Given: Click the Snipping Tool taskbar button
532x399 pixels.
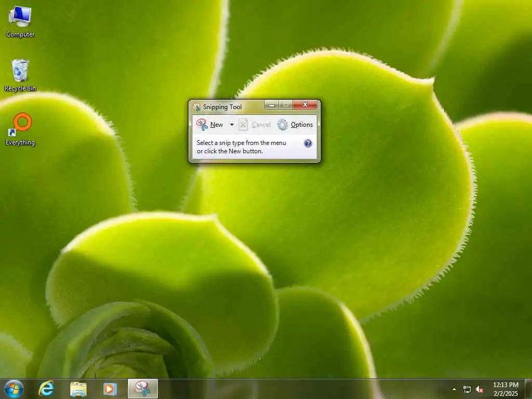Looking at the screenshot, I should (x=143, y=389).
